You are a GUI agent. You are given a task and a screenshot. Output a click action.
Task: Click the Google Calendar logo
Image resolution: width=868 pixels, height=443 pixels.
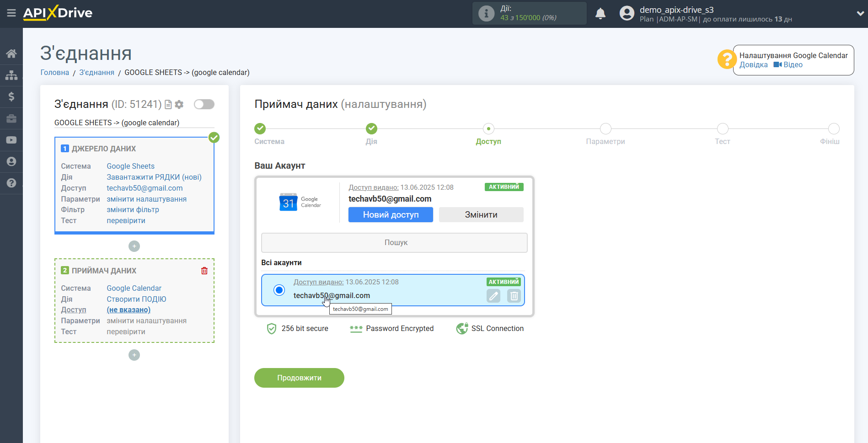point(300,202)
